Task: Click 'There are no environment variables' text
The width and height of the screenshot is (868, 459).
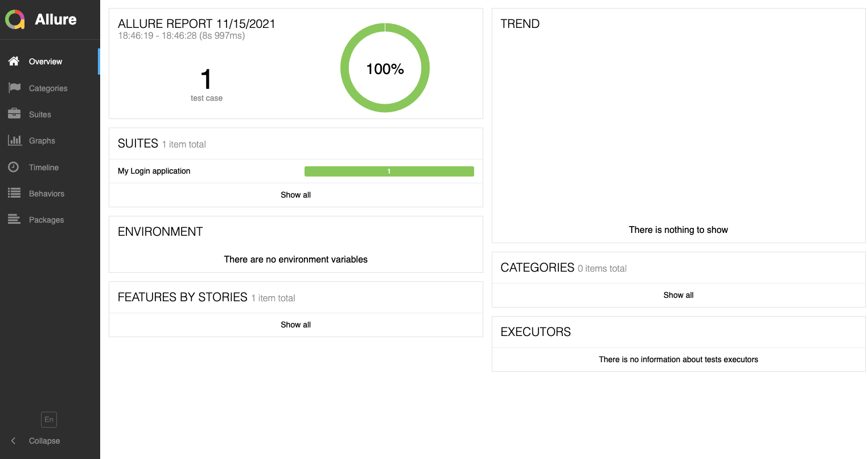Action: click(x=296, y=260)
